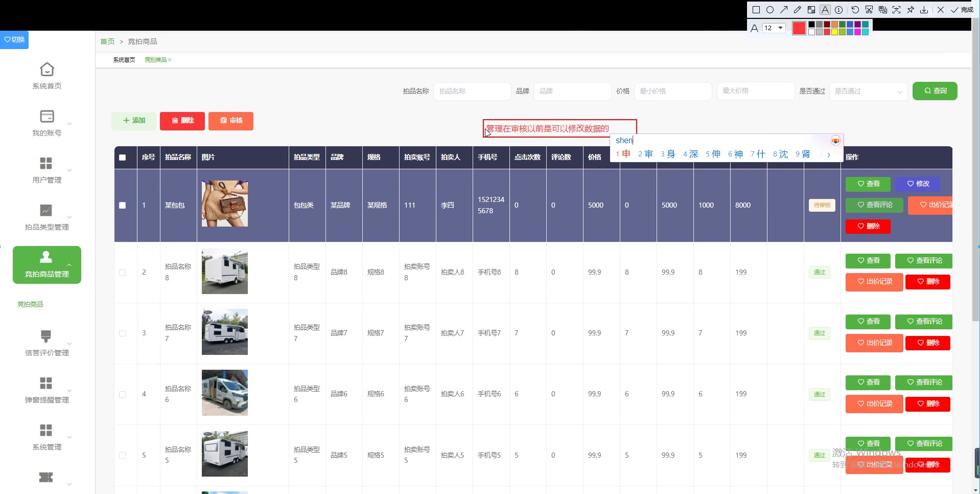Check the select-all checkbox in table header
Screen dimensions: 980x494
tap(123, 158)
